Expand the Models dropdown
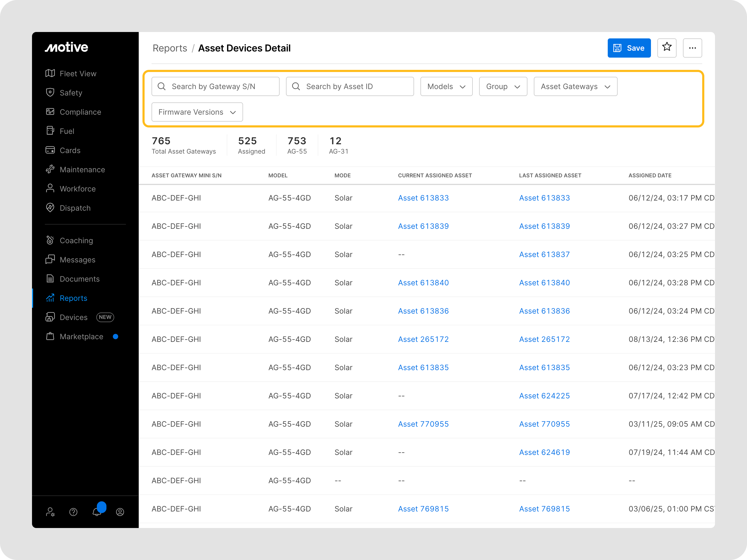Image resolution: width=747 pixels, height=560 pixels. (446, 86)
